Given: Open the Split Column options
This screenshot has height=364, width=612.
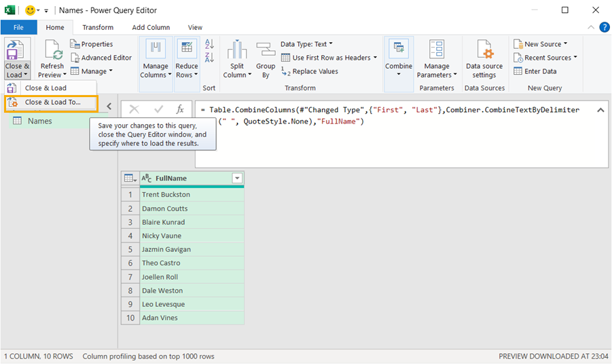Looking at the screenshot, I should click(x=237, y=58).
